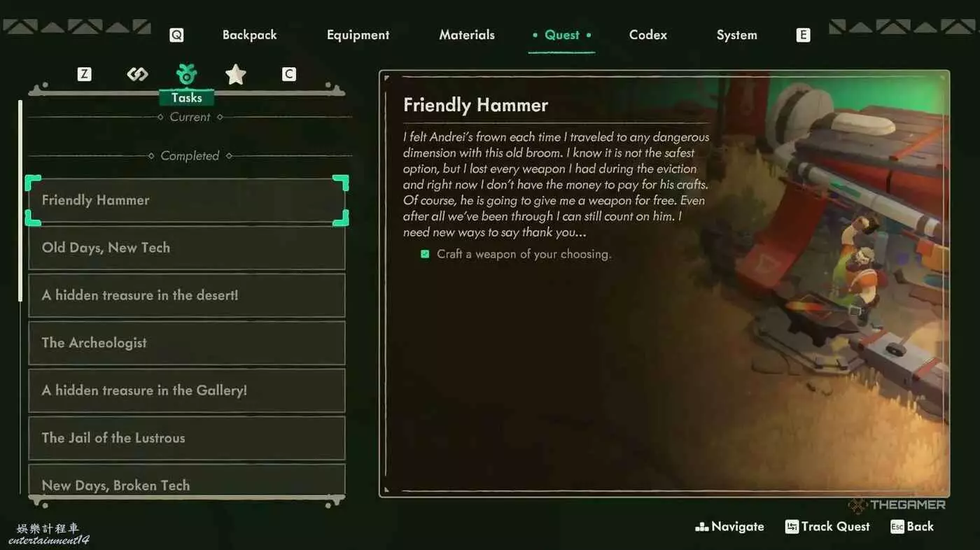
Task: Open the Materials tab
Action: (467, 35)
